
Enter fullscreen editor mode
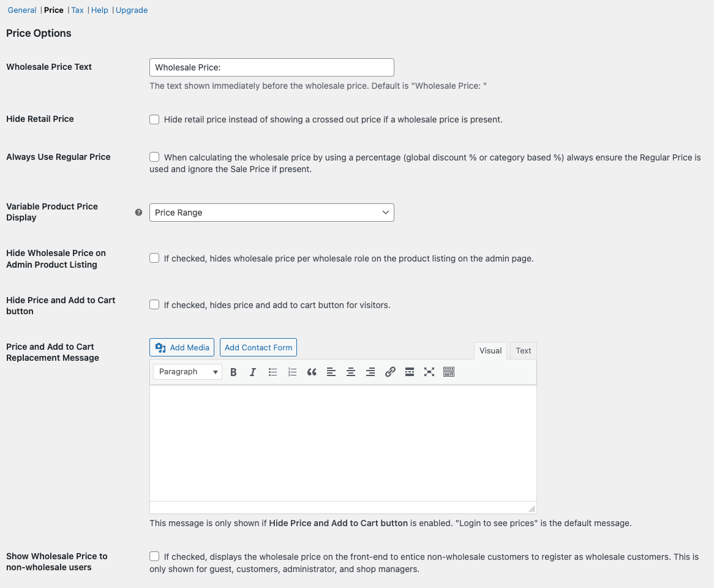(x=429, y=372)
